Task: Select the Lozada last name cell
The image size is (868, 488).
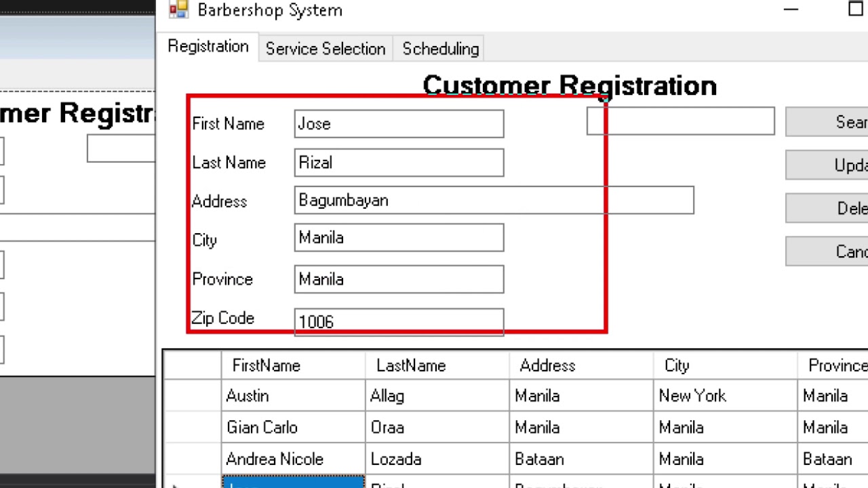Action: (x=437, y=459)
